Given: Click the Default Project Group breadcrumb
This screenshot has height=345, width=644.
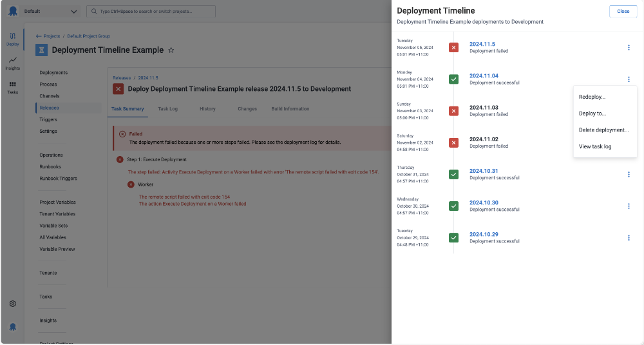Looking at the screenshot, I should [89, 36].
